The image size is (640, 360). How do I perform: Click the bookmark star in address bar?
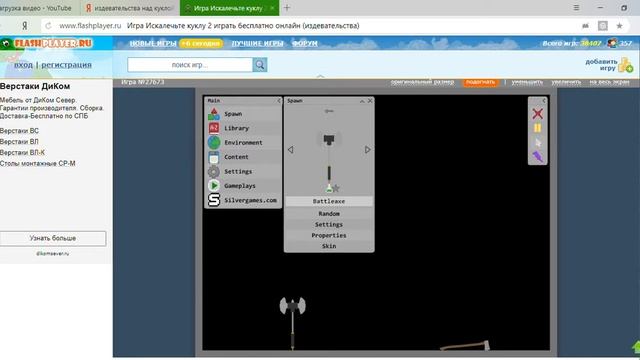[x=619, y=26]
